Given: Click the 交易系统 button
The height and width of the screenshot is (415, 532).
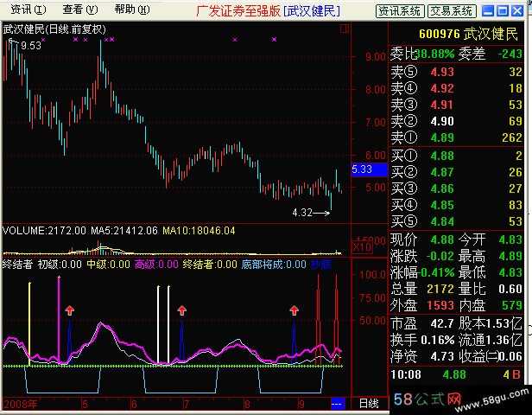Looking at the screenshot, I should [452, 11].
